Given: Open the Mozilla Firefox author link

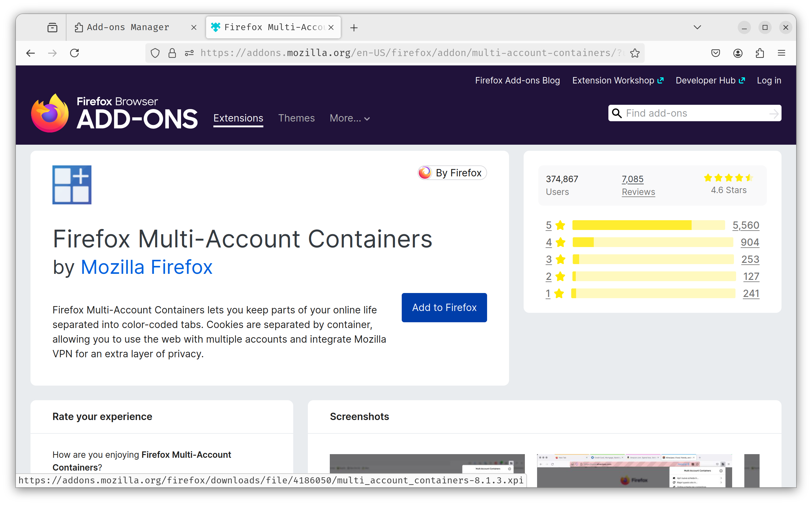Looking at the screenshot, I should [146, 267].
